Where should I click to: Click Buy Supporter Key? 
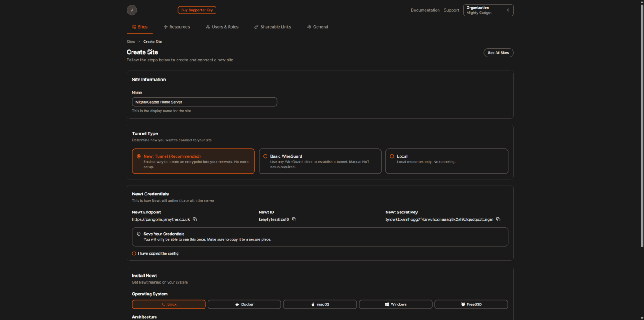point(197,10)
